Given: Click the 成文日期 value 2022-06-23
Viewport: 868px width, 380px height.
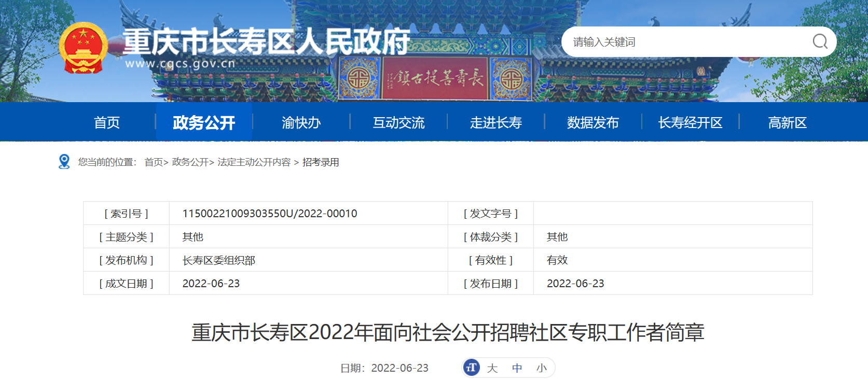Looking at the screenshot, I should pos(211,284).
